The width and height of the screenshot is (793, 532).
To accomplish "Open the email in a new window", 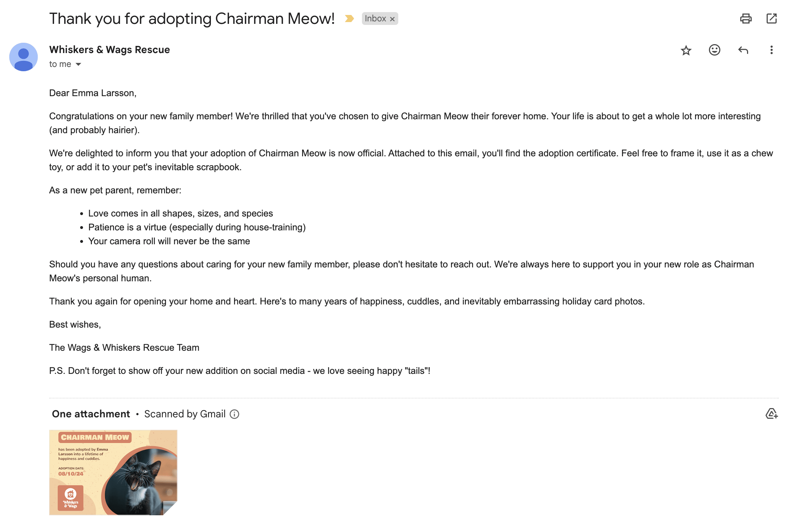I will (771, 19).
